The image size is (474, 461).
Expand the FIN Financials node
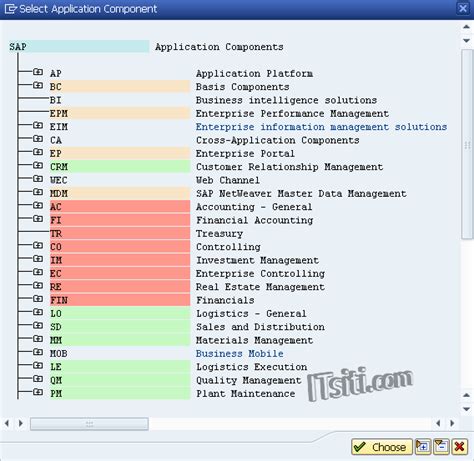pyautogui.click(x=38, y=298)
